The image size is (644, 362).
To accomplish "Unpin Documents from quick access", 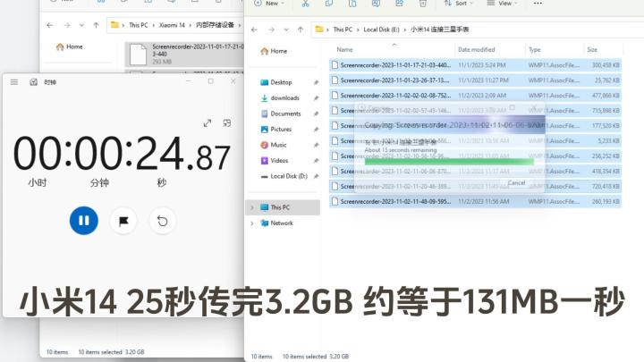I will (316, 114).
